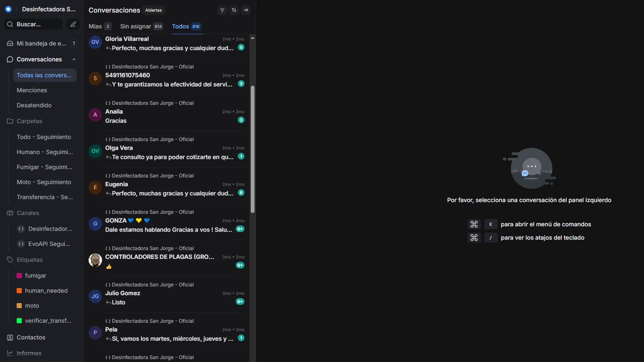Expand the Carpetas section
The width and height of the screenshot is (644, 362).
tap(42, 121)
